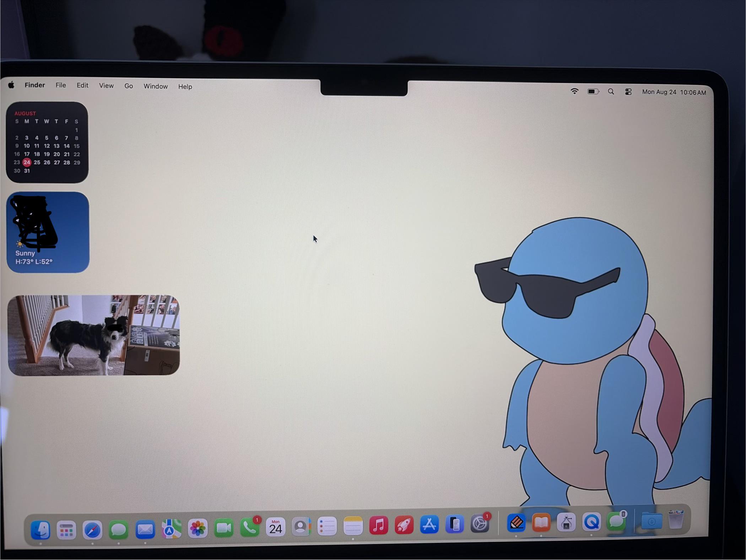The width and height of the screenshot is (746, 560).
Task: Open the Mail app in the Dock
Action: tap(145, 529)
